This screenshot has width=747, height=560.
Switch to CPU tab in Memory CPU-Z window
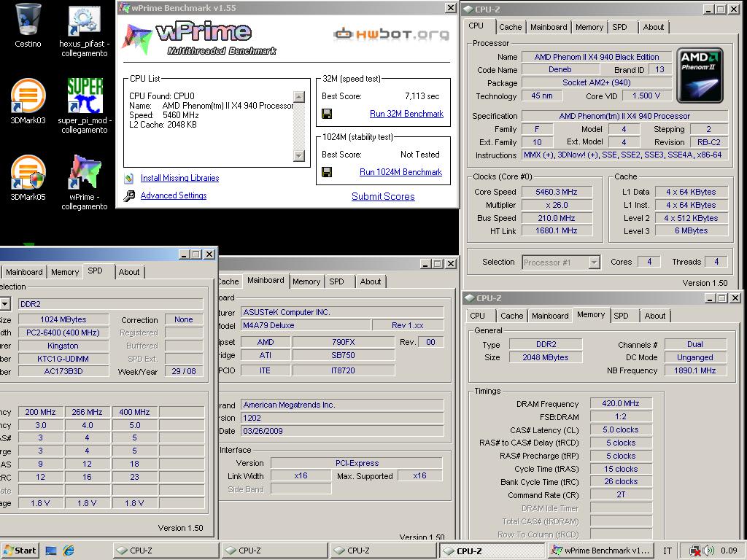477,316
